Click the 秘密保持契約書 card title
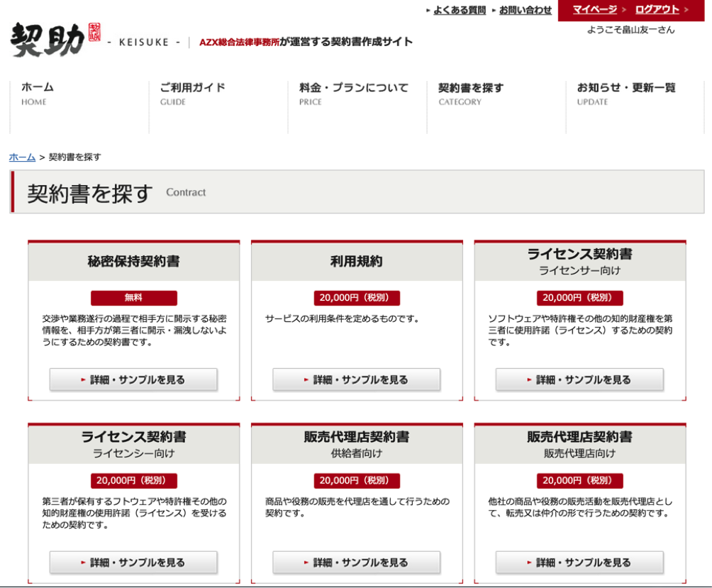This screenshot has height=588, width=712. pos(133,262)
